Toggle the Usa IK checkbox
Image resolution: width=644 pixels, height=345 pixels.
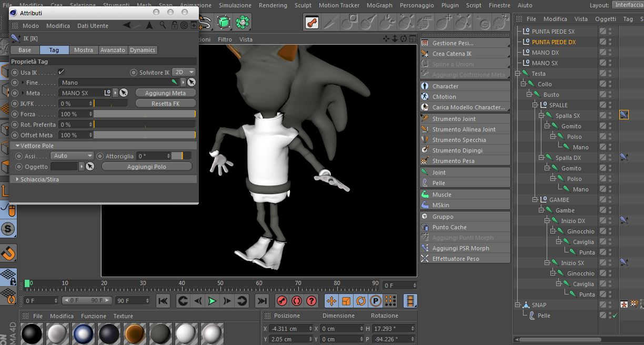point(61,72)
